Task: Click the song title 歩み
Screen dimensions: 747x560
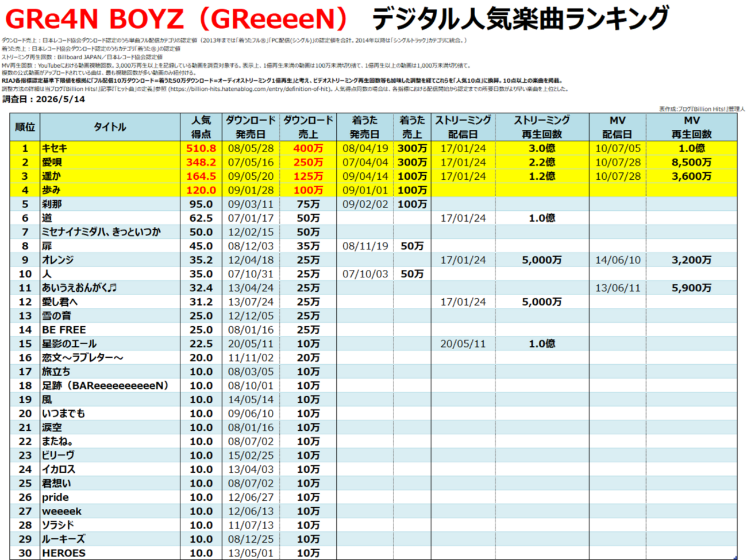Action: pyautogui.click(x=51, y=190)
